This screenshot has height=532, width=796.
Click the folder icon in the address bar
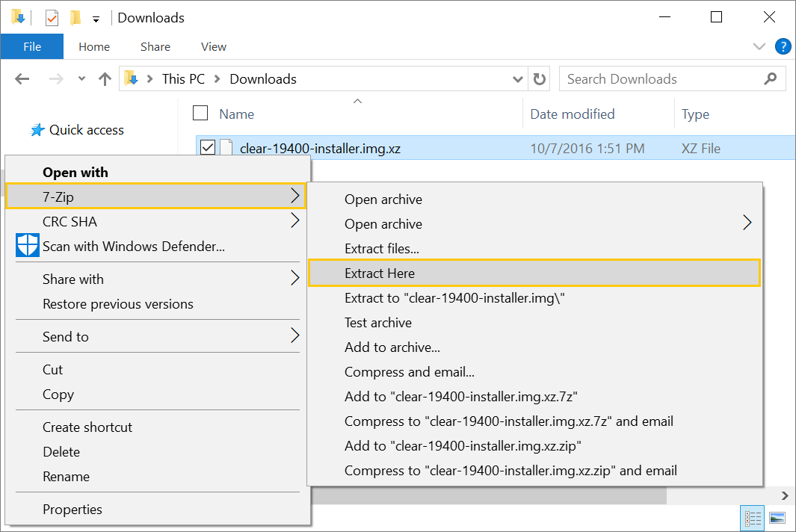pyautogui.click(x=131, y=78)
